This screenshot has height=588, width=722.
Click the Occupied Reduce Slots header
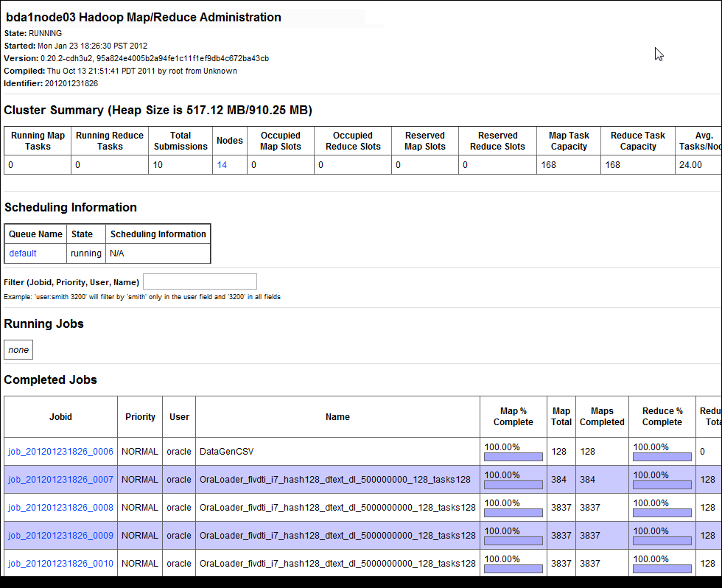click(x=353, y=141)
